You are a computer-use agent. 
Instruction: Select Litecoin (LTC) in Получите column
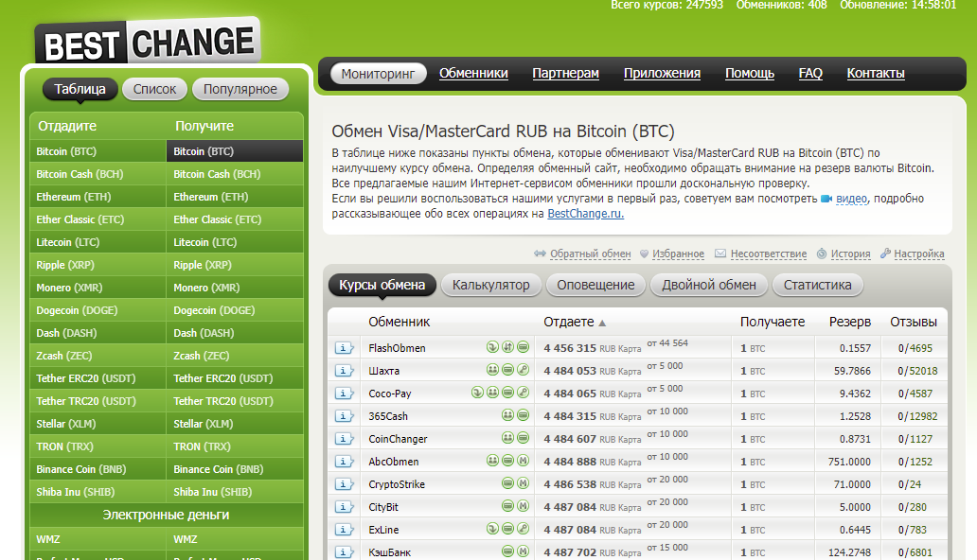tap(235, 242)
